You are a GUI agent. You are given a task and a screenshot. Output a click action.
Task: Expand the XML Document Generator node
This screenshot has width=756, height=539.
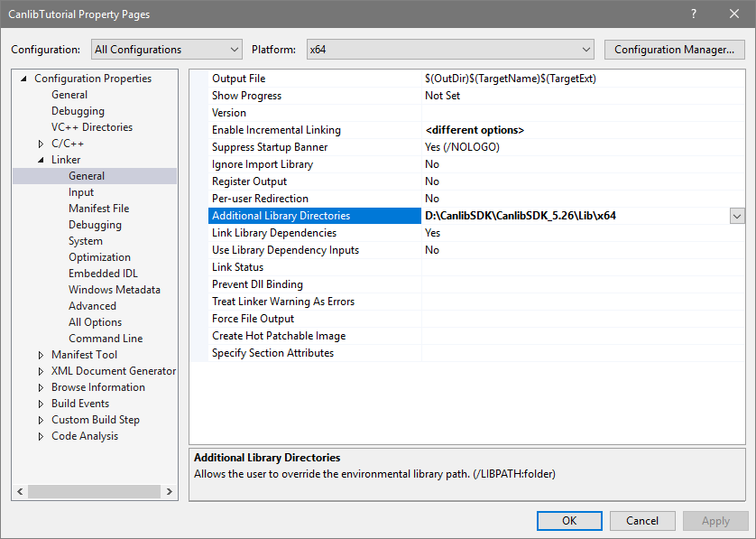point(41,371)
